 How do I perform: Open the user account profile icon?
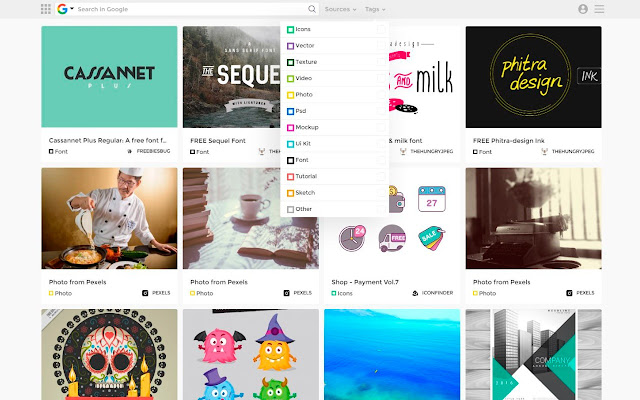(583, 9)
